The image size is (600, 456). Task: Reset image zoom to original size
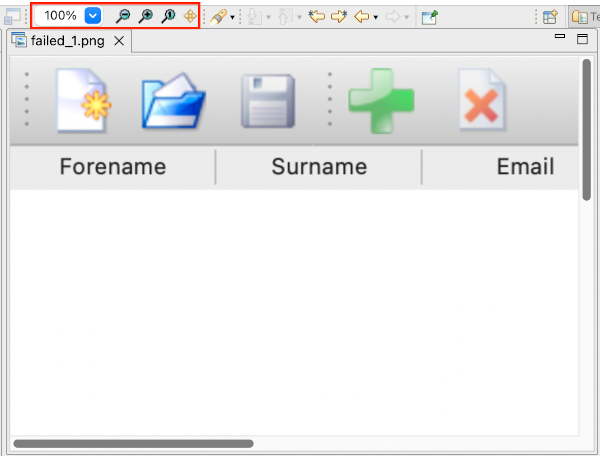point(168,16)
